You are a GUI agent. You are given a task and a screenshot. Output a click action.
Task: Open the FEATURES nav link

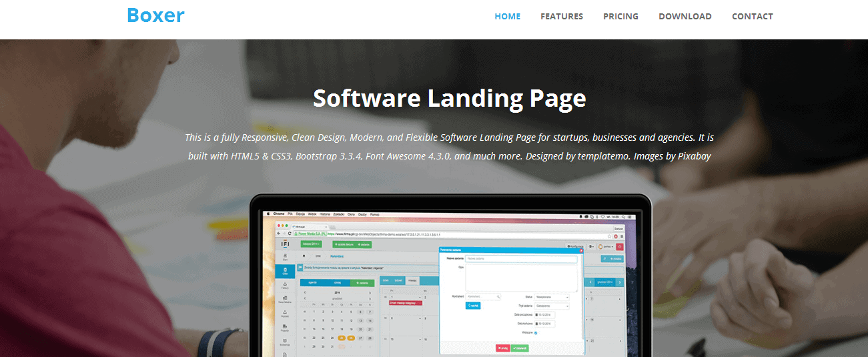coord(562,17)
